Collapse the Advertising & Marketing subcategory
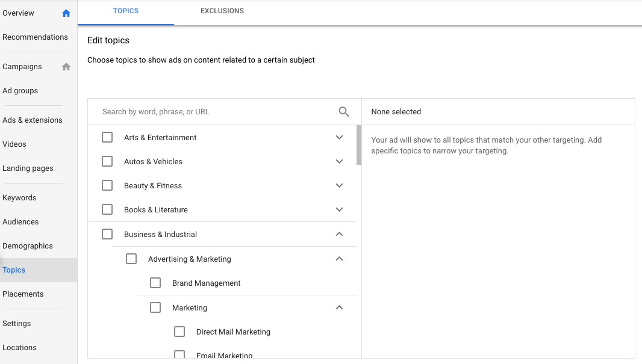The height and width of the screenshot is (364, 642). click(339, 259)
